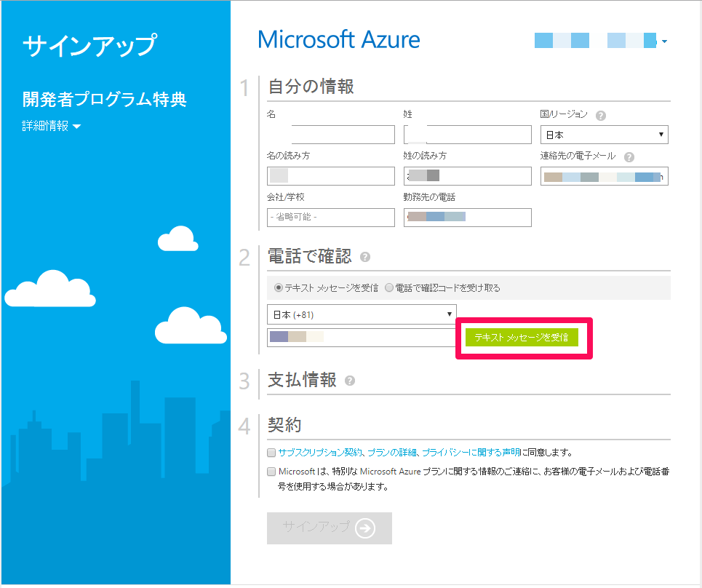This screenshot has height=588, width=702.
Task: Open account menu arrow at top right
Action: tap(664, 41)
